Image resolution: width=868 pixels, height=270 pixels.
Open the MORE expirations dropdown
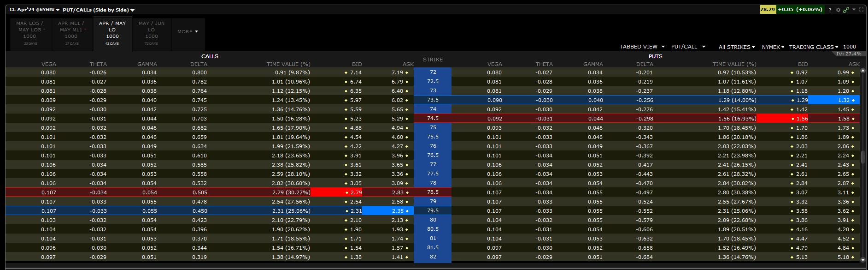(188, 31)
